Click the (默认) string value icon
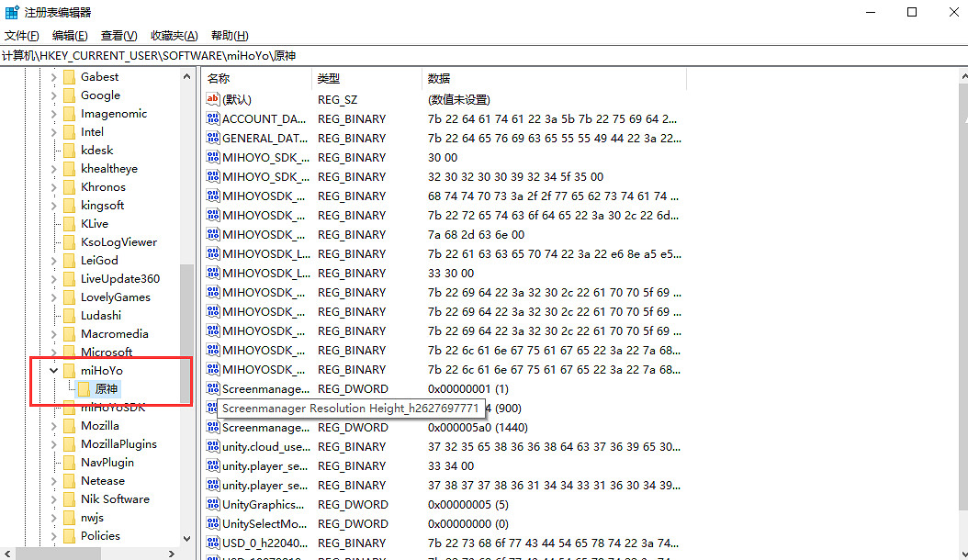The height and width of the screenshot is (560, 968). (213, 99)
